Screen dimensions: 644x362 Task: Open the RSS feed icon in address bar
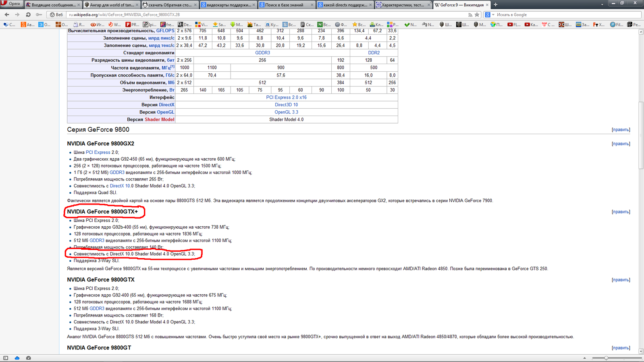tap(470, 15)
